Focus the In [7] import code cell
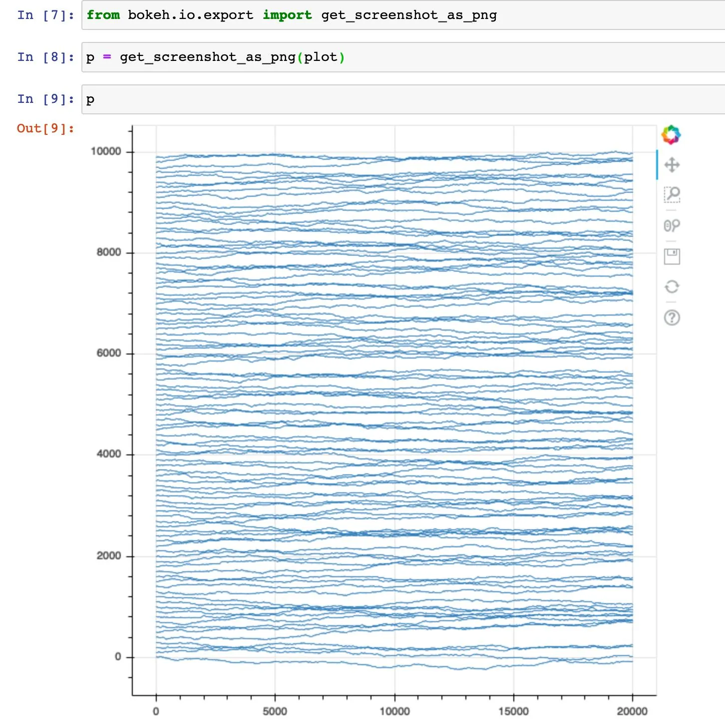Screen dimensions: 725x728 tap(403, 15)
